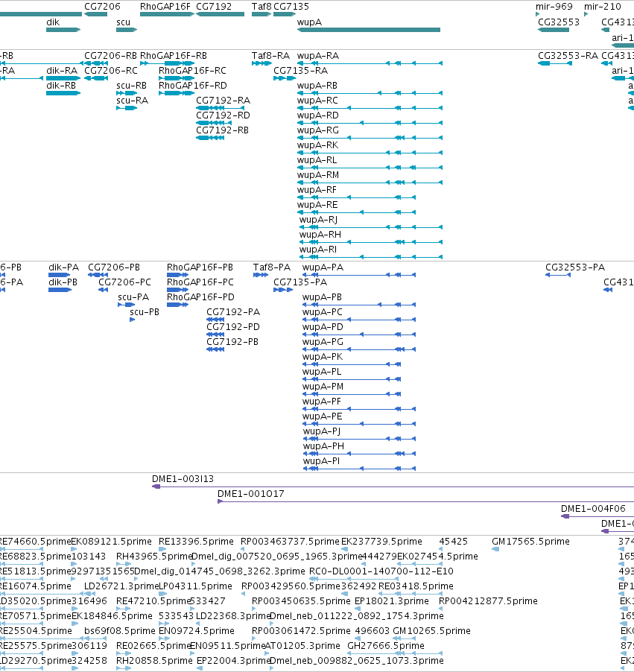Click the GH27666.5prime EST label
Viewport: 634px width, 672px height.
coord(386,646)
